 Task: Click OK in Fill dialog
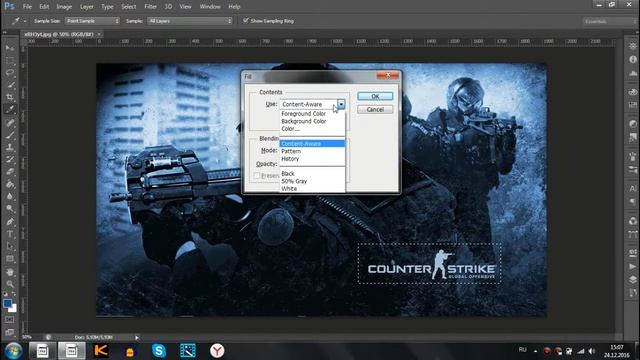[375, 96]
